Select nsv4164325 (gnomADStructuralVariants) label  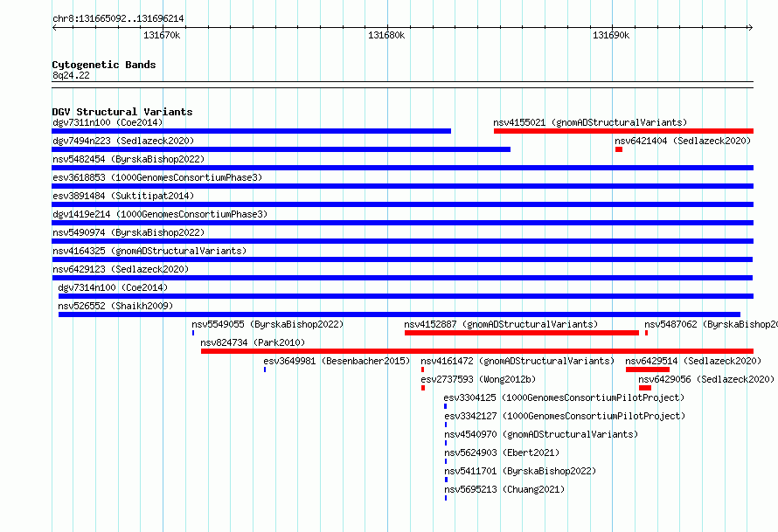[149, 251]
